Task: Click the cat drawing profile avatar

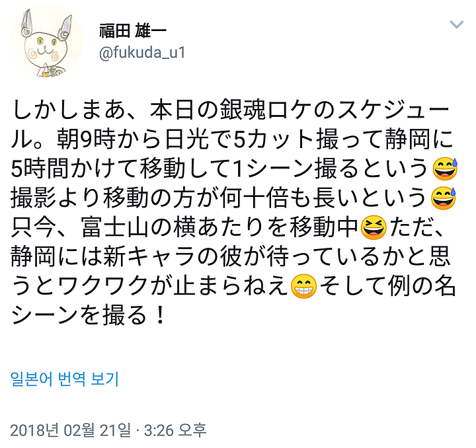Action: point(46,42)
